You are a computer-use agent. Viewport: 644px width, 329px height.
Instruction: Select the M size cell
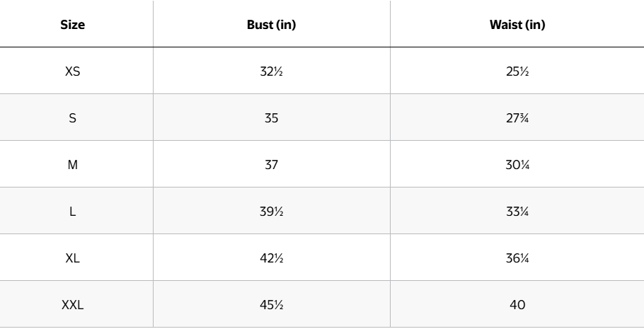[x=72, y=163]
